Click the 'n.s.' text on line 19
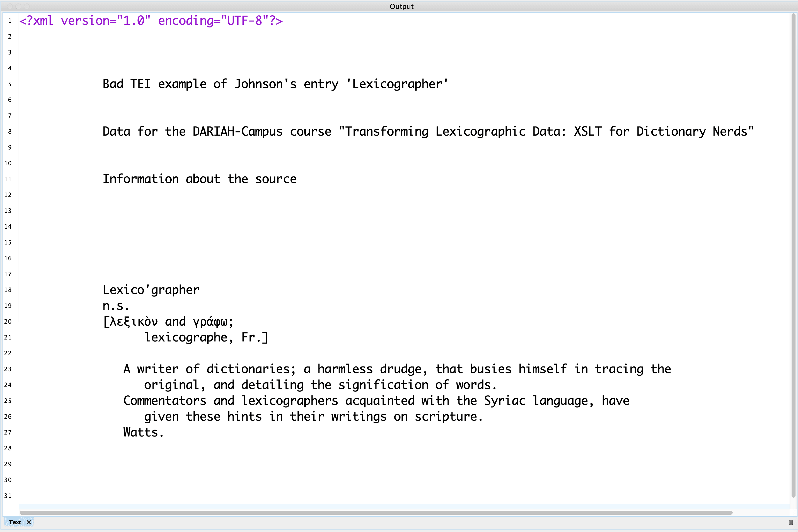 [116, 306]
